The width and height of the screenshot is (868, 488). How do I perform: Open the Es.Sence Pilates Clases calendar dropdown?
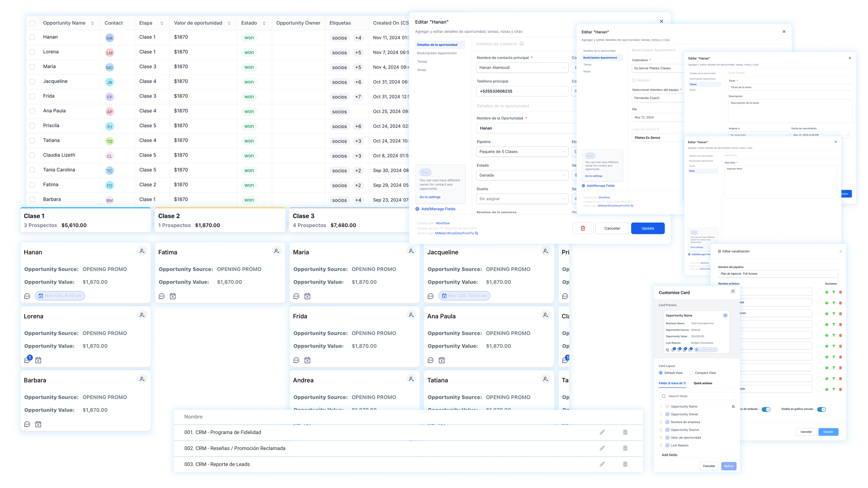658,68
